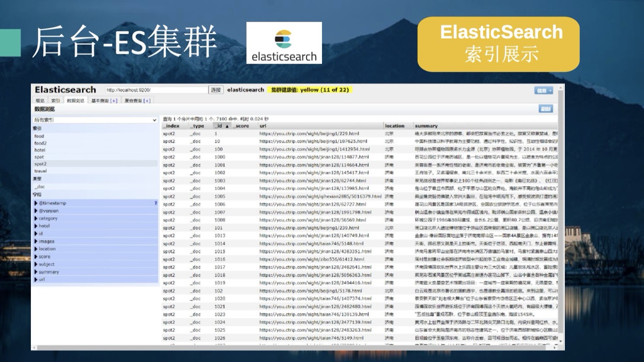
Task: Click the taian746/5148.html URL cell
Action: [311, 243]
